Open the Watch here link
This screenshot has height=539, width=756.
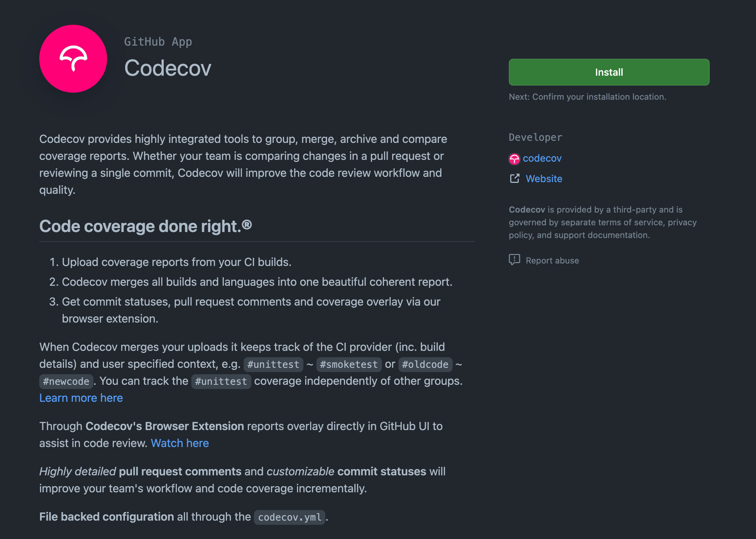tap(180, 443)
